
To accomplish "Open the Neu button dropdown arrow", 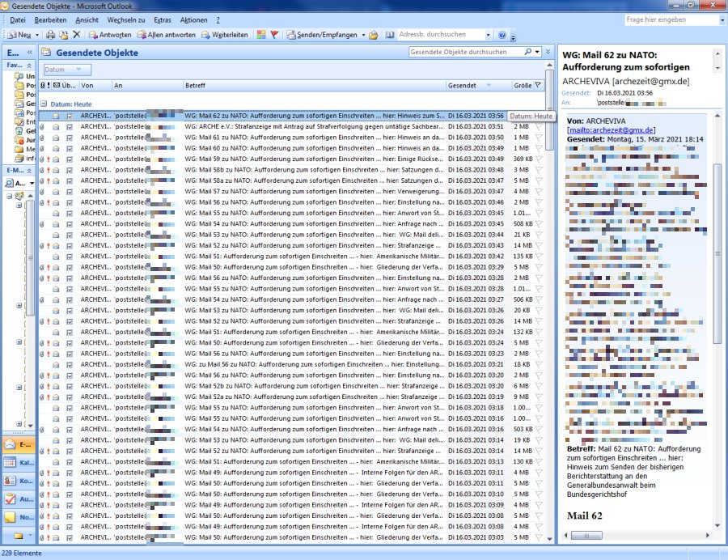I will (37, 35).
